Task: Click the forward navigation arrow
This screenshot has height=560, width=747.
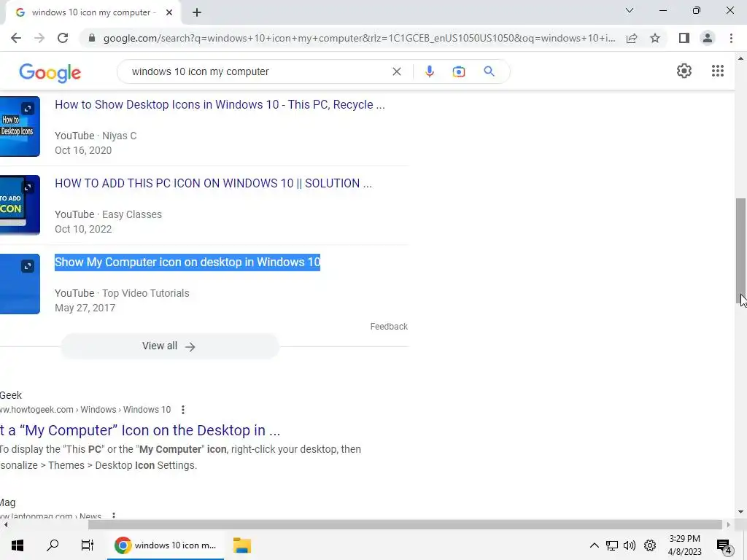Action: (39, 38)
